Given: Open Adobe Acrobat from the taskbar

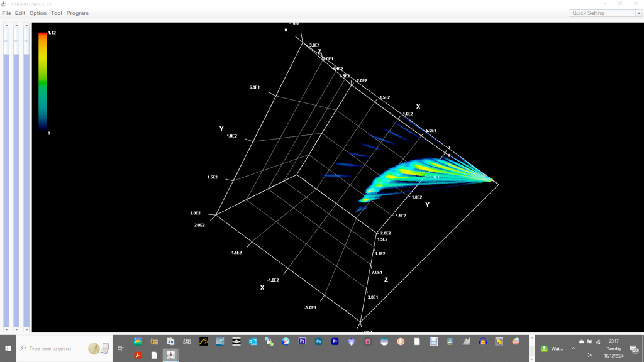Looking at the screenshot, I should (x=138, y=356).
